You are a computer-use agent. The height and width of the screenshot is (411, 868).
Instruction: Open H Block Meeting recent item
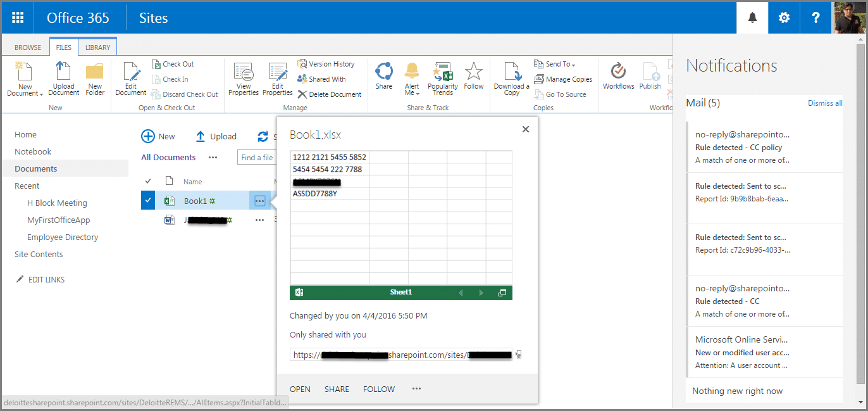(57, 203)
